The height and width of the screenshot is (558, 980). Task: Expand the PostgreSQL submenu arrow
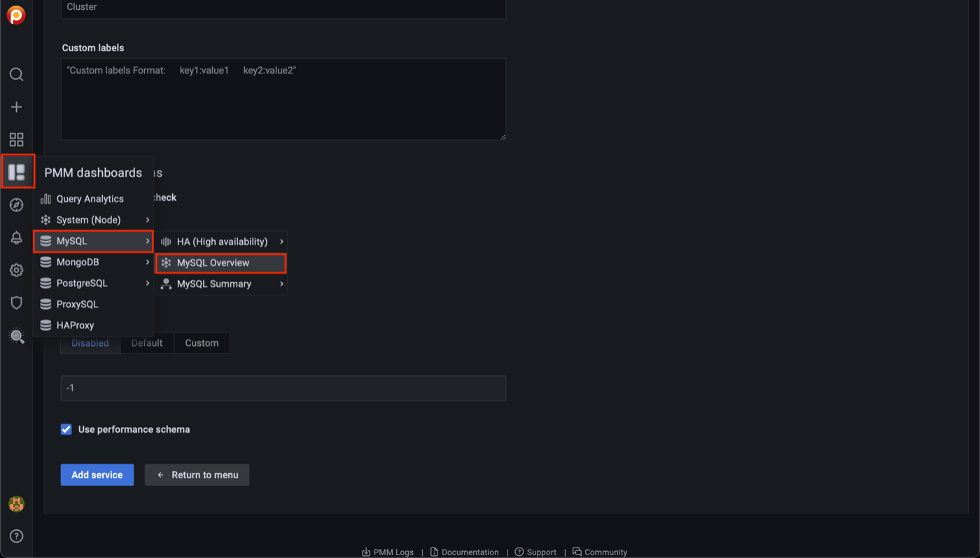point(148,283)
